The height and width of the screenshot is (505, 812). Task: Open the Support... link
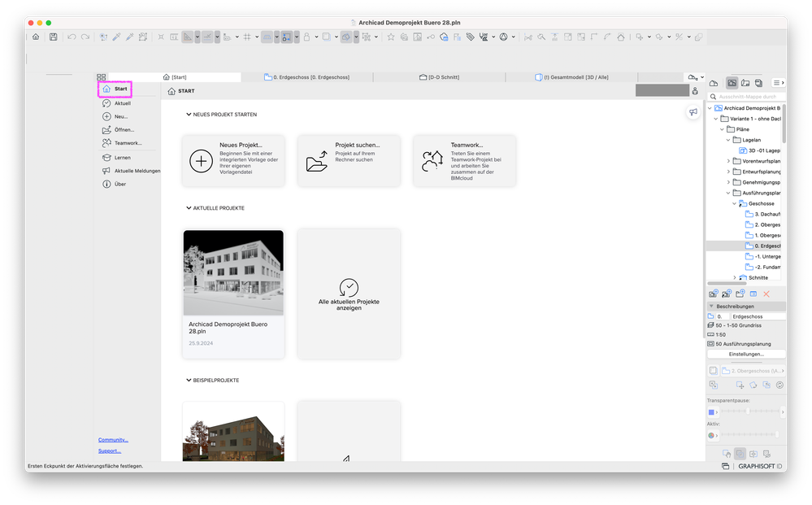tap(109, 451)
